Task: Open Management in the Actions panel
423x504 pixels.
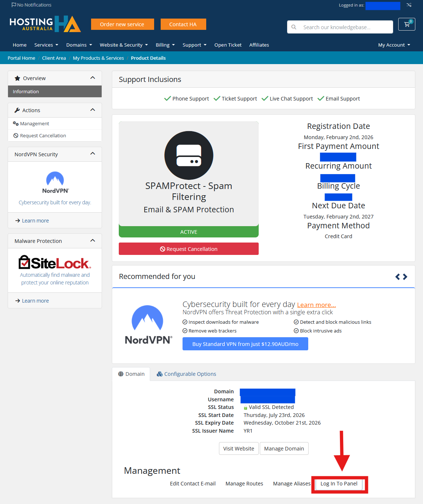Action: click(55, 123)
